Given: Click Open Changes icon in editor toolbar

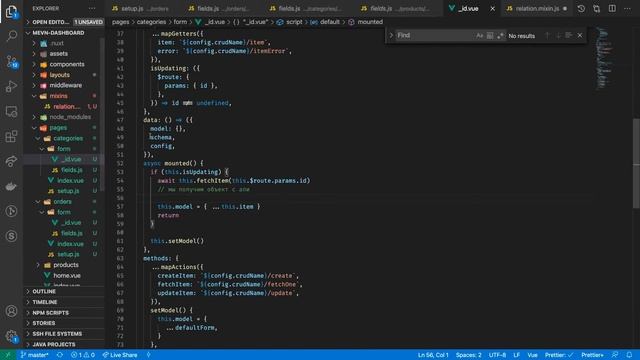Looking at the screenshot, I should pyautogui.click(x=597, y=8).
